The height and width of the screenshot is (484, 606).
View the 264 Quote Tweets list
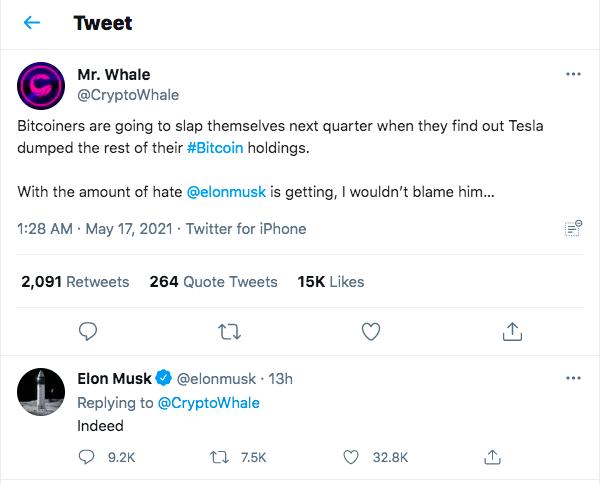point(213,282)
